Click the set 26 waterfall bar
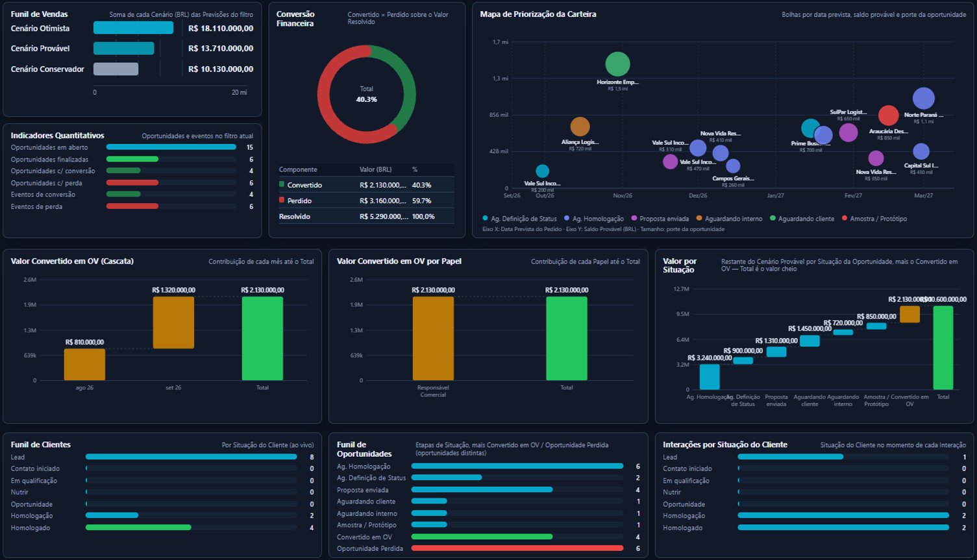The height and width of the screenshot is (560, 977). click(x=173, y=323)
